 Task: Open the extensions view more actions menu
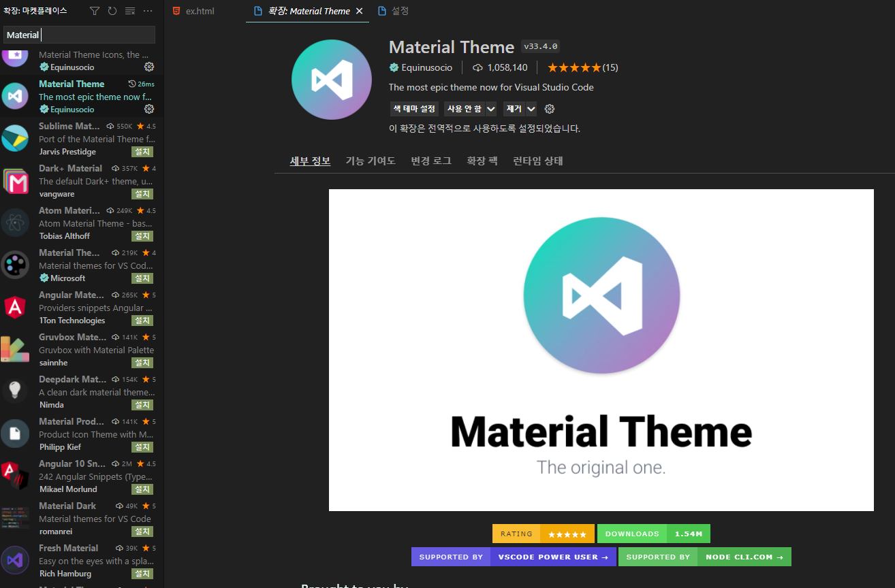coord(148,11)
